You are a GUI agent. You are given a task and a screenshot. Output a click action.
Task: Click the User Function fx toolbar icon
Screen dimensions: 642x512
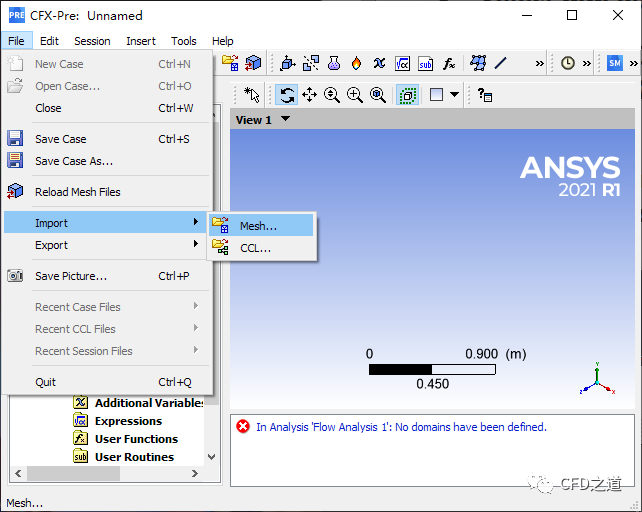pos(449,63)
